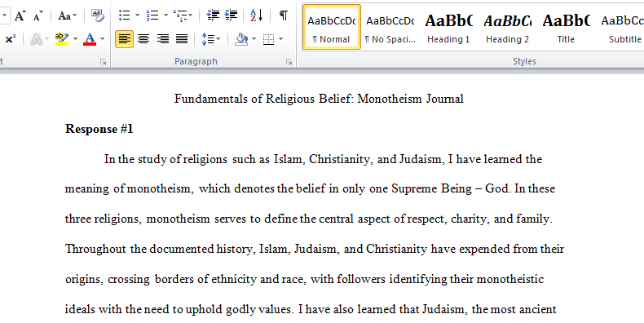
Task: Select the Normal style
Action: pos(332,27)
